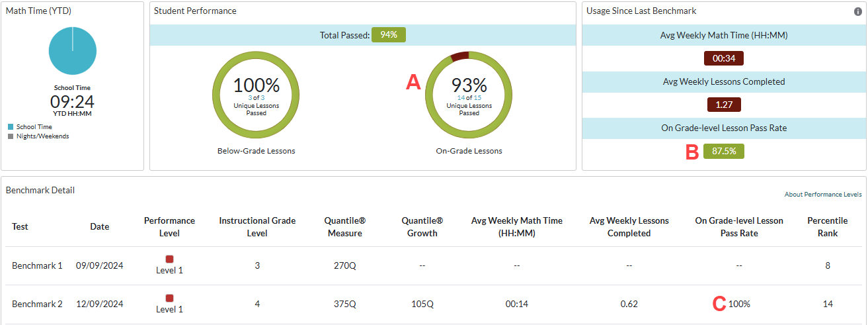Click the Quantile Growth column header
This screenshot has height=325, width=868.
[422, 227]
